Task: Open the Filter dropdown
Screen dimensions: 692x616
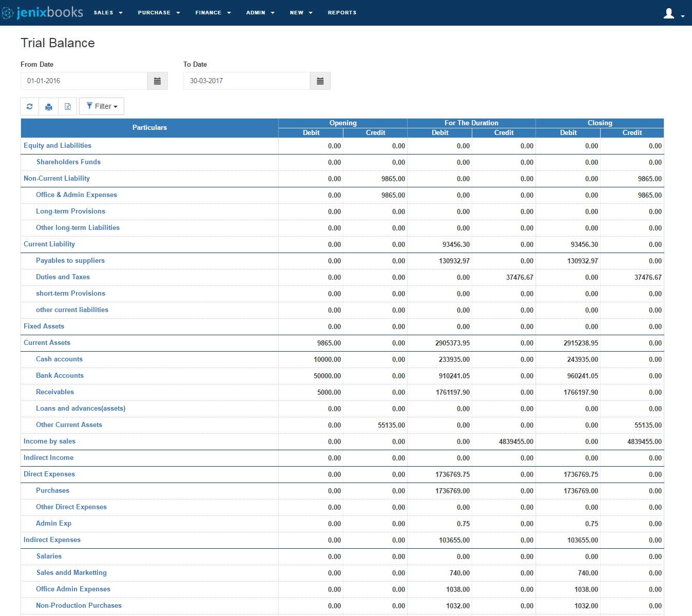Action: [102, 106]
